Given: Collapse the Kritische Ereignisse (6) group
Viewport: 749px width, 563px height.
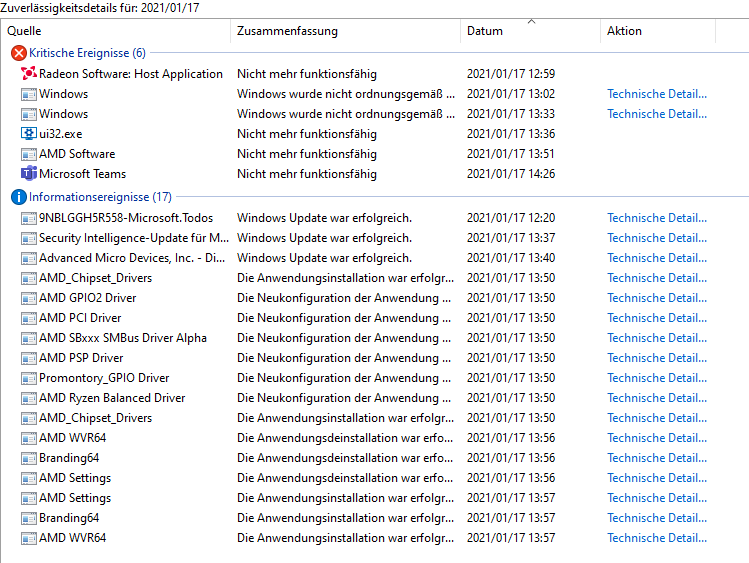Looking at the screenshot, I should click(x=87, y=53).
